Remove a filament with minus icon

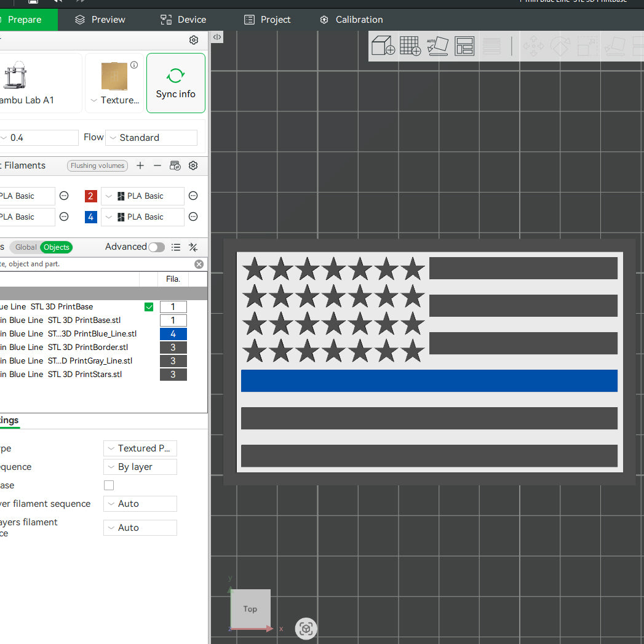tap(157, 165)
